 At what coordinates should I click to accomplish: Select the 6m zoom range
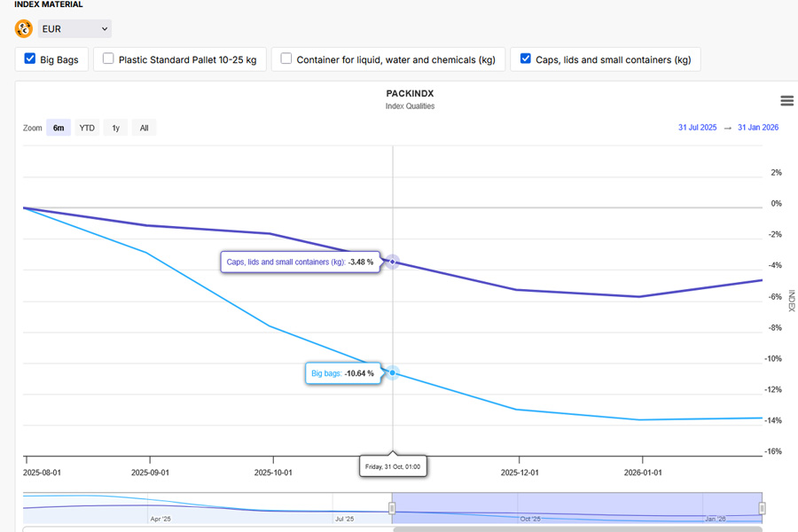[59, 128]
